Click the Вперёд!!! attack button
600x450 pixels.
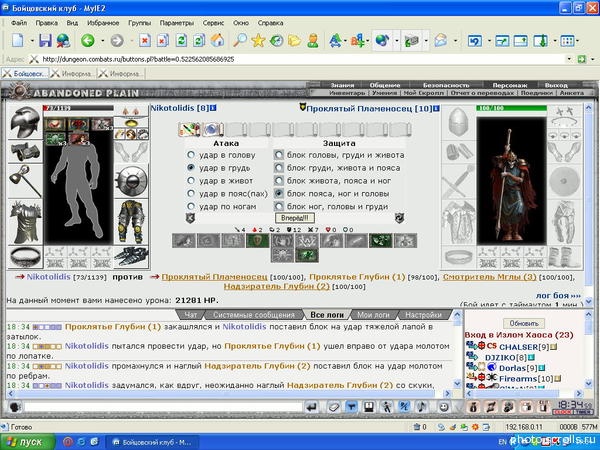coord(294,218)
